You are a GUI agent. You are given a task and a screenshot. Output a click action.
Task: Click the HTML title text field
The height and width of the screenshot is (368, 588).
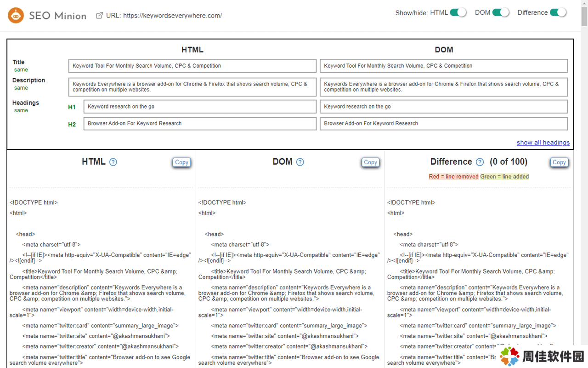[192, 66]
